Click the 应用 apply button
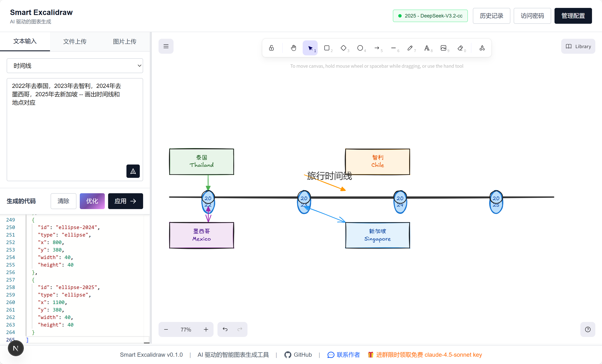Viewport: 602px width, 364px height. pyautogui.click(x=125, y=201)
